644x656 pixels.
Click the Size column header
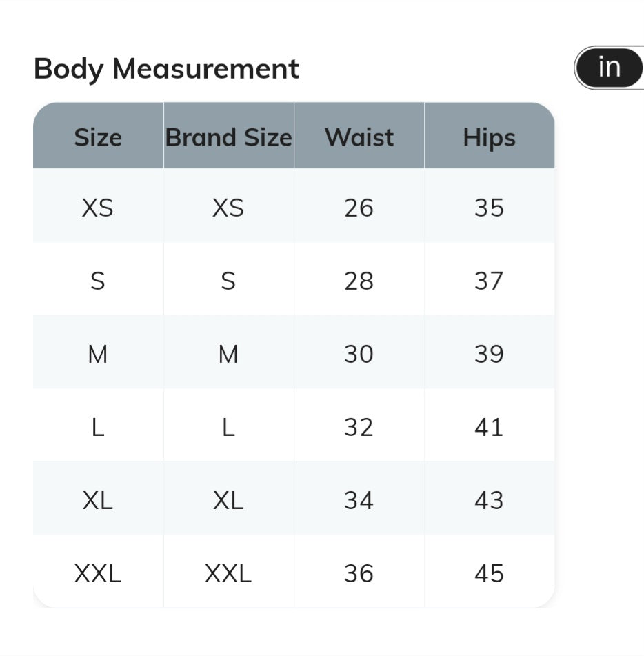pyautogui.click(x=98, y=137)
